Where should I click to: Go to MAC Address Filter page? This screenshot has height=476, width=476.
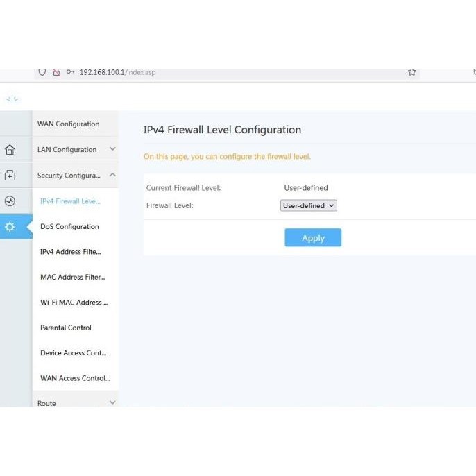(x=72, y=278)
